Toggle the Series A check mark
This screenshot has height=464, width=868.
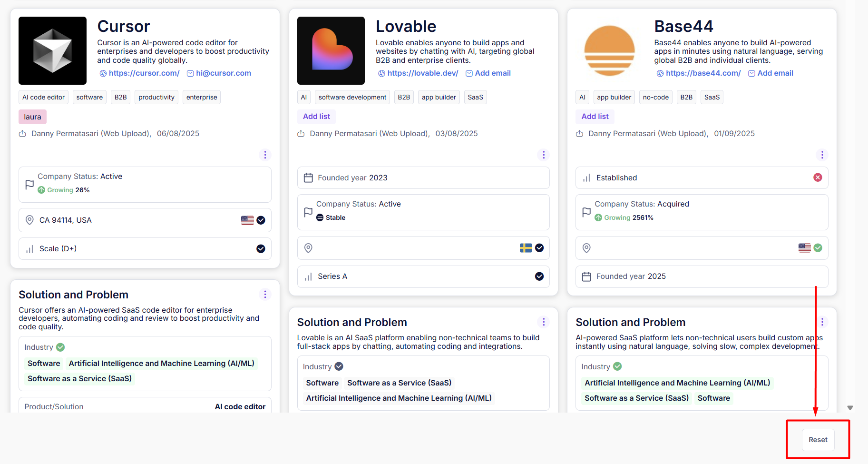point(539,276)
